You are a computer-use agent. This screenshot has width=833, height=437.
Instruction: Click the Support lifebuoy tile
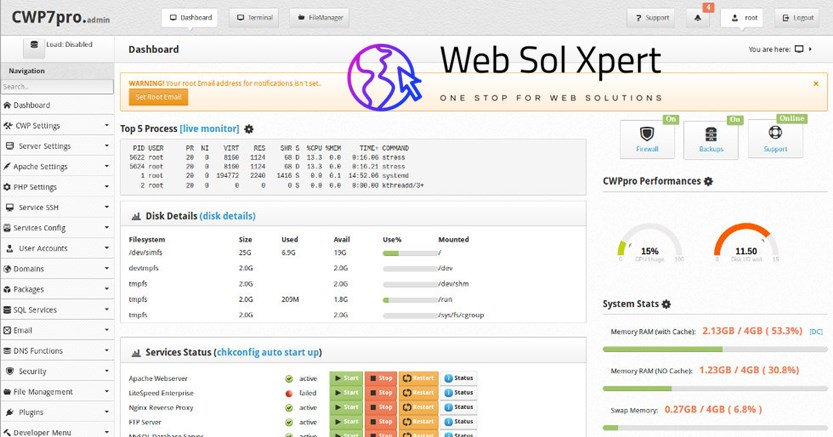(775, 140)
